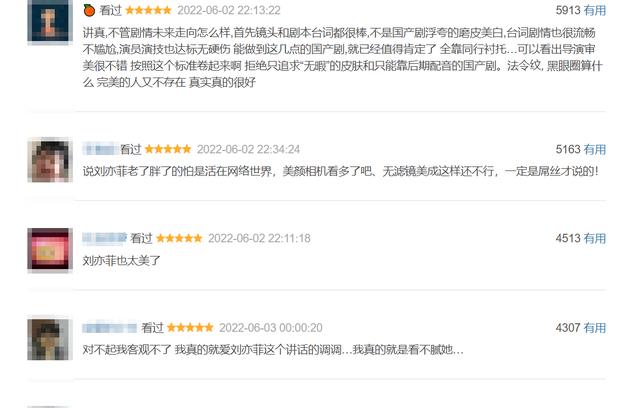The height and width of the screenshot is (408, 640).
Task: Click the orange emoji username icon
Action: click(x=89, y=10)
